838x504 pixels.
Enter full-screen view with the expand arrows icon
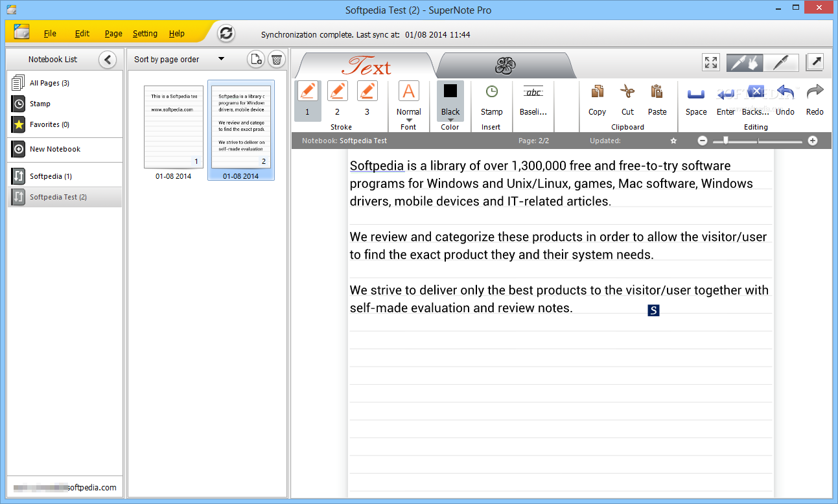tap(711, 62)
